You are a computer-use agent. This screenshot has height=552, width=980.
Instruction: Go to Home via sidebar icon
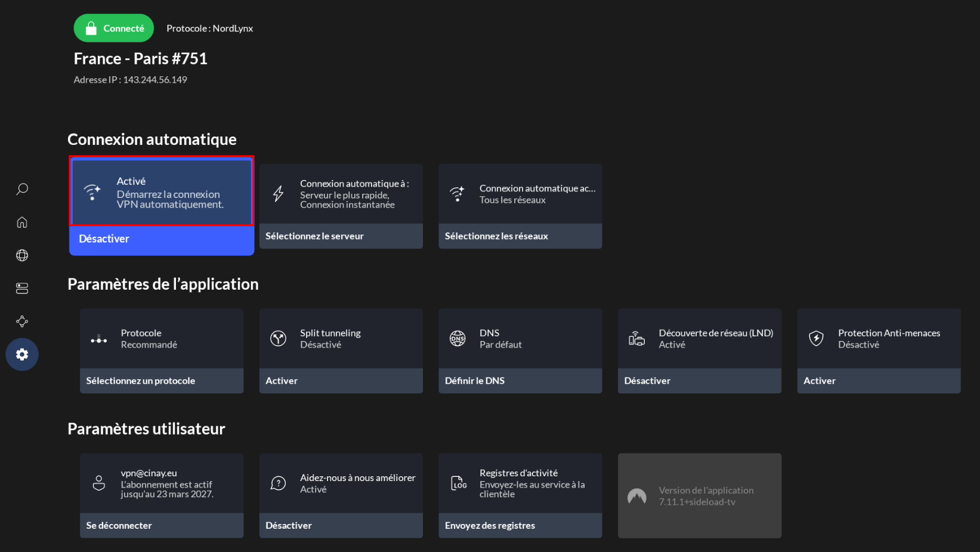pos(22,222)
